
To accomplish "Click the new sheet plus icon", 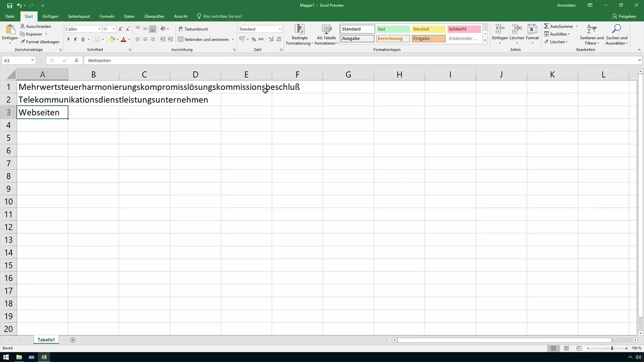I will click(73, 340).
